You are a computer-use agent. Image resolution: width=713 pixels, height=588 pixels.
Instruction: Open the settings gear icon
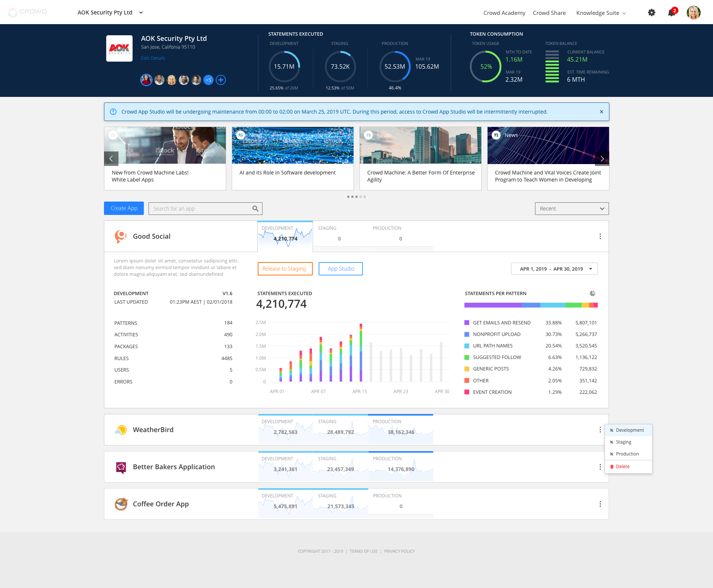coord(651,13)
